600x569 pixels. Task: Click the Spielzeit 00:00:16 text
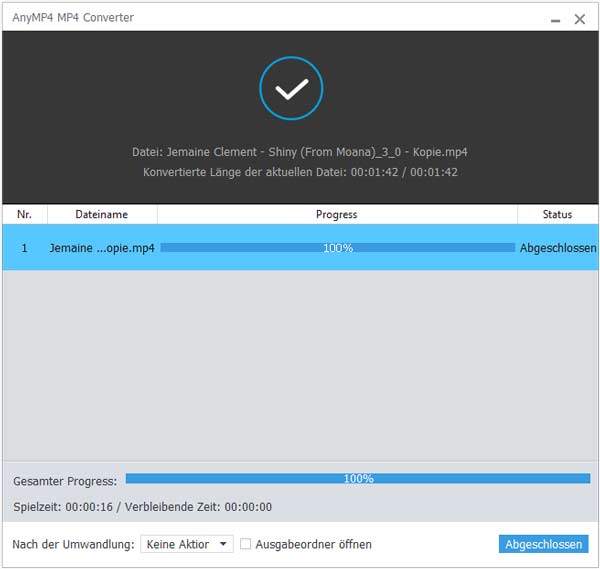click(63, 507)
